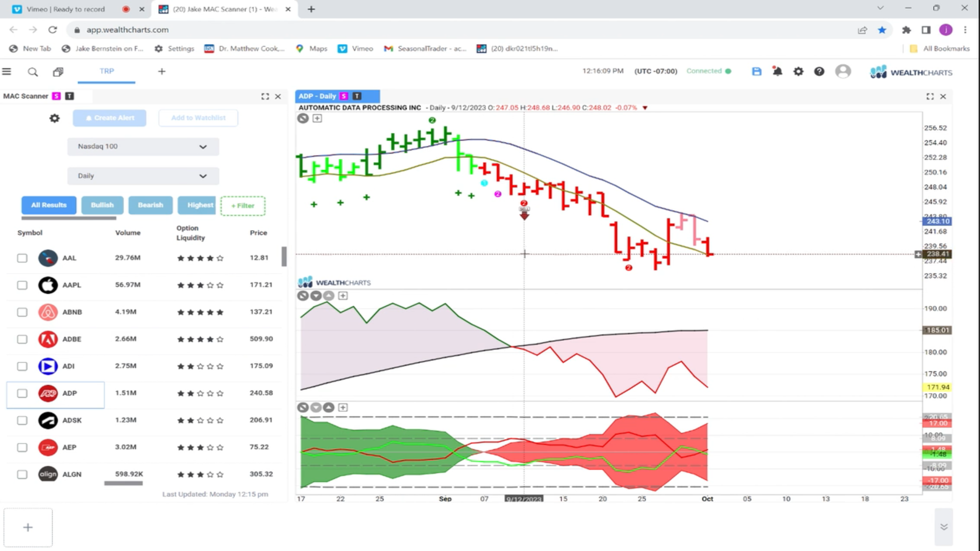Move the middle pane up
The image size is (980, 551).
point(329,296)
